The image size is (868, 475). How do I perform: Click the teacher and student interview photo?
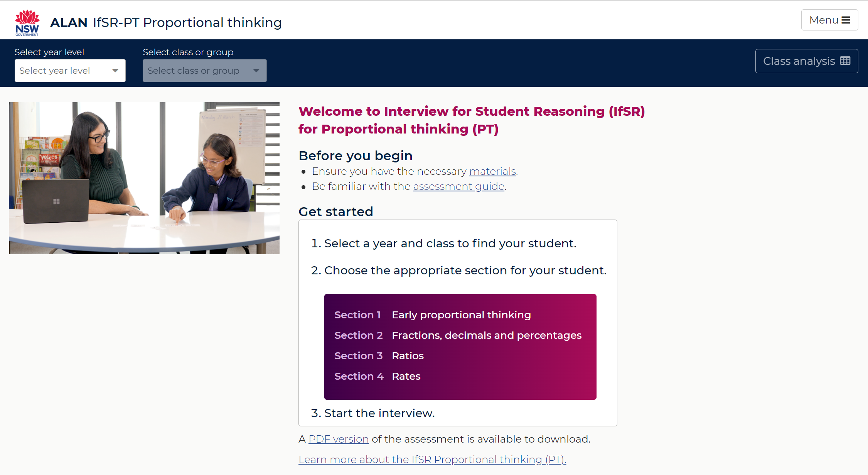click(144, 178)
